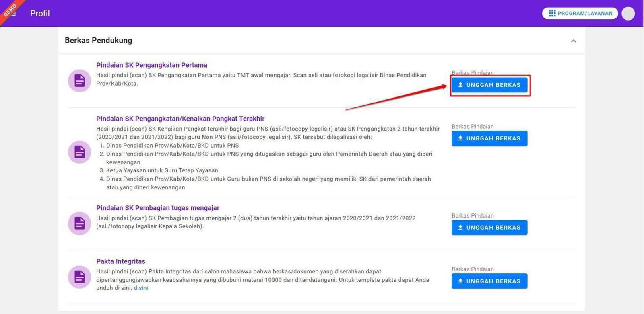The width and height of the screenshot is (644, 314).
Task: Click the document icon for SK Pengangkatan Pertama
Action: pyautogui.click(x=79, y=81)
